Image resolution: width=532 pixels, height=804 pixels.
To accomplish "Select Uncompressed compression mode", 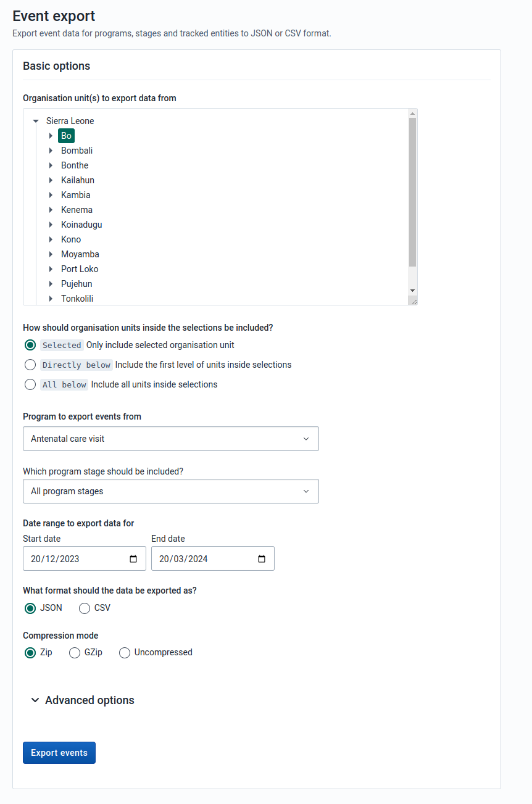I will [x=125, y=653].
